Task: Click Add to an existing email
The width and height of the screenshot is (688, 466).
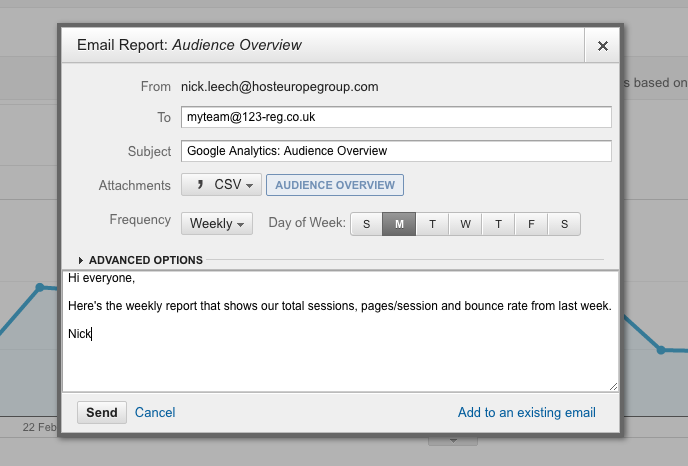Action: tap(527, 412)
